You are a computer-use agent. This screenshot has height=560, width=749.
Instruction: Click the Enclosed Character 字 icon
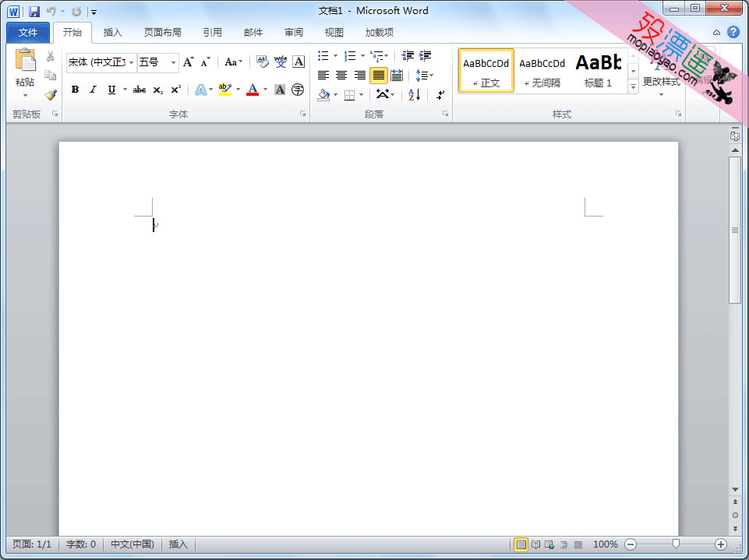click(298, 90)
